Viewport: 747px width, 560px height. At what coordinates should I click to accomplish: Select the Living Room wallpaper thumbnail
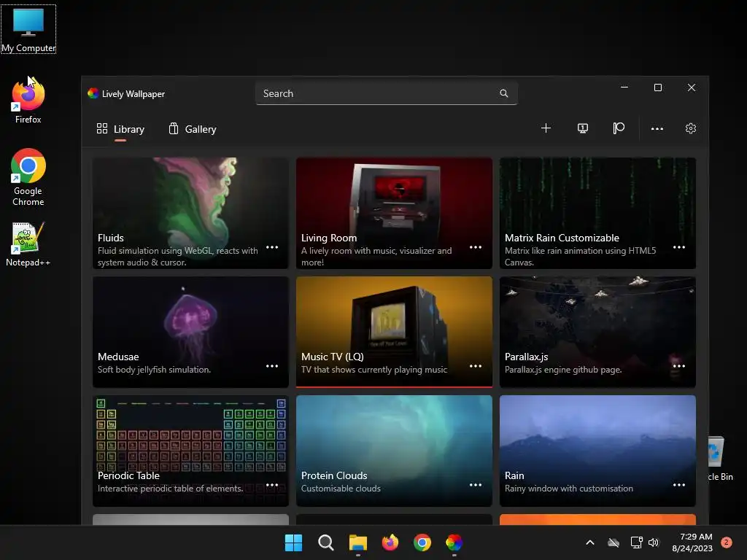point(394,213)
